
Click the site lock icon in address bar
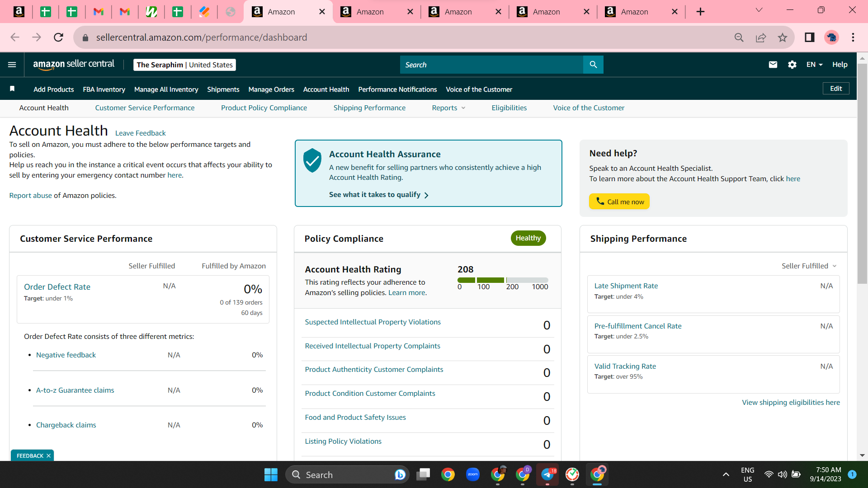85,38
